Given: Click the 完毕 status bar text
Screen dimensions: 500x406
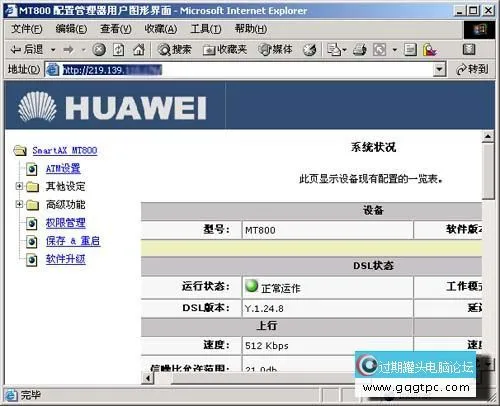Looking at the screenshot, I should (x=30, y=395).
